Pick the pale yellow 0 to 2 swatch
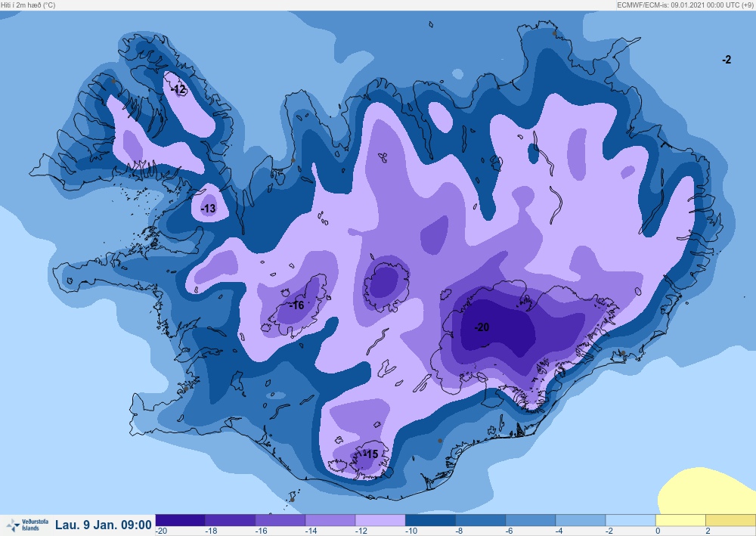Viewport: 756px width, 536px height. (x=681, y=520)
